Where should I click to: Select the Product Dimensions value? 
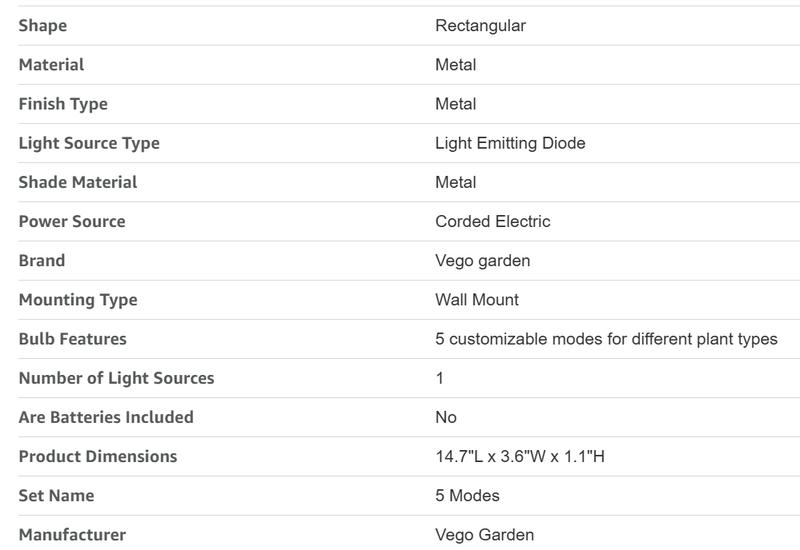pyautogui.click(x=520, y=457)
